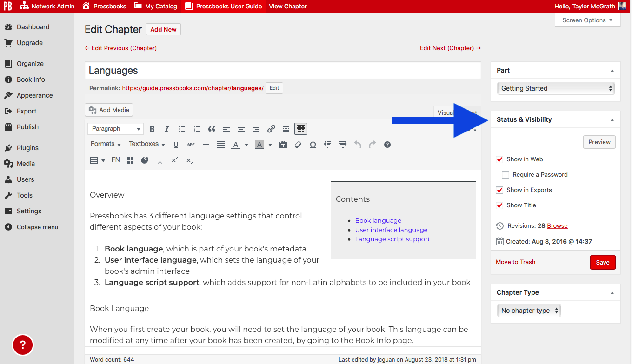632x364 pixels.
Task: Decrease the indent
Action: pyautogui.click(x=328, y=145)
